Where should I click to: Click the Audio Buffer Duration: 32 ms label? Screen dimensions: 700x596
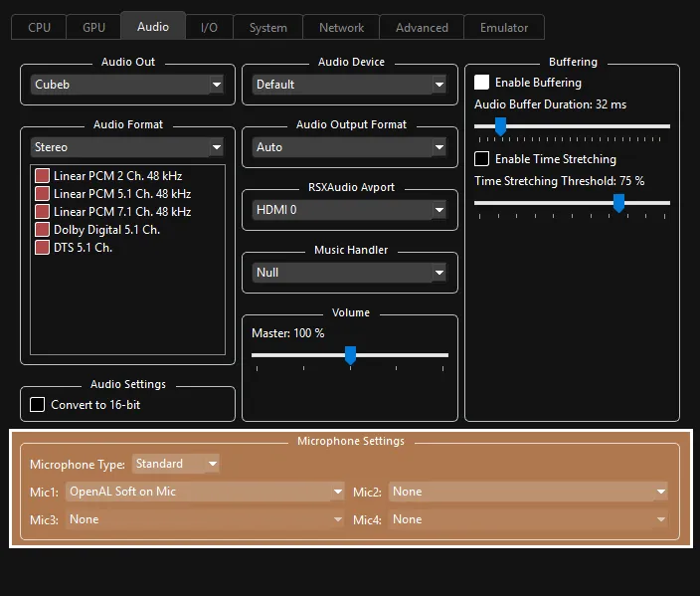point(551,104)
